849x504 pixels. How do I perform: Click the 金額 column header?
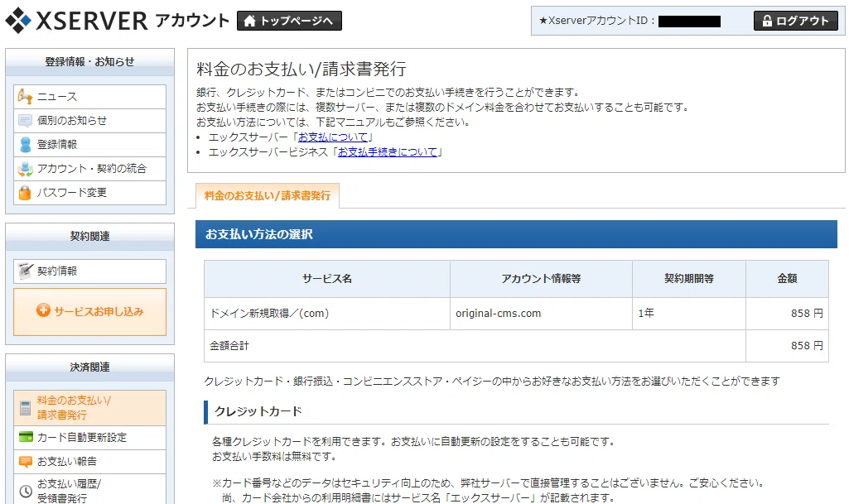787,279
